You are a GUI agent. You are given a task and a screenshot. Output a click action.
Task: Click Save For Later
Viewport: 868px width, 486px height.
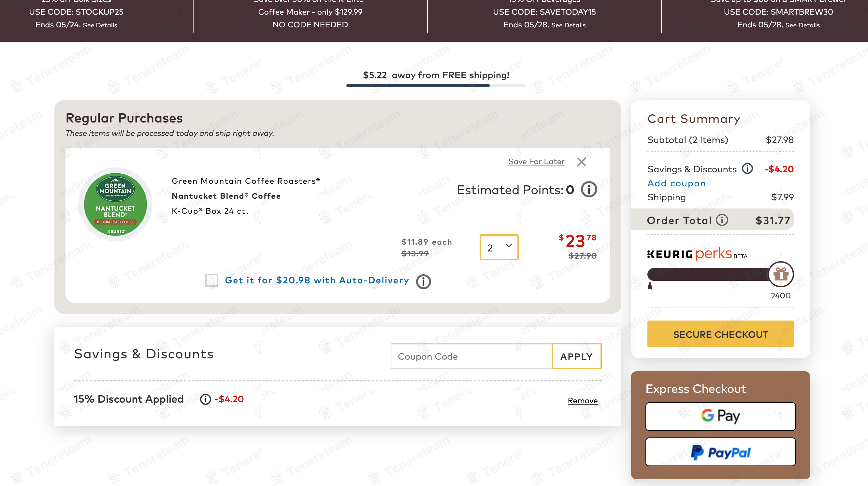pyautogui.click(x=536, y=161)
